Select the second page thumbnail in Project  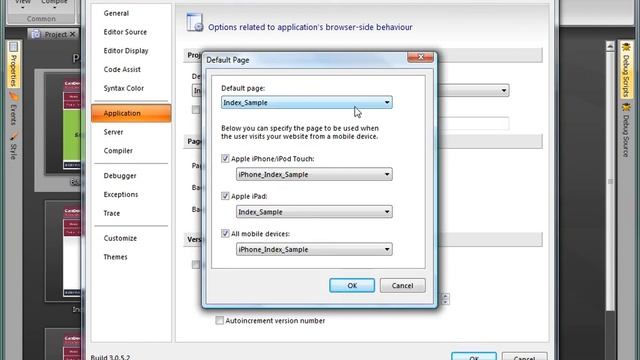coord(62,251)
